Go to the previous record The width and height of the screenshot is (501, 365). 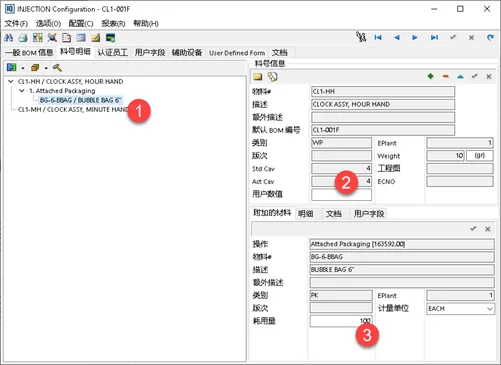[x=397, y=37]
